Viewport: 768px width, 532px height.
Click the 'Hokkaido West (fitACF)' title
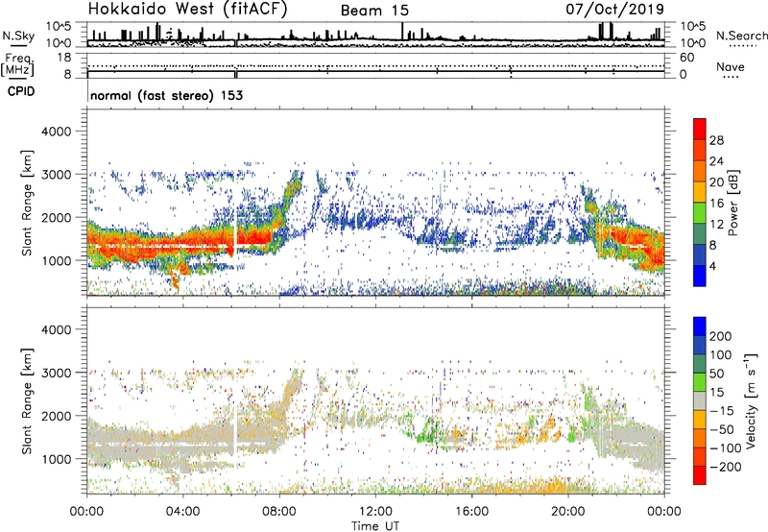pos(187,10)
